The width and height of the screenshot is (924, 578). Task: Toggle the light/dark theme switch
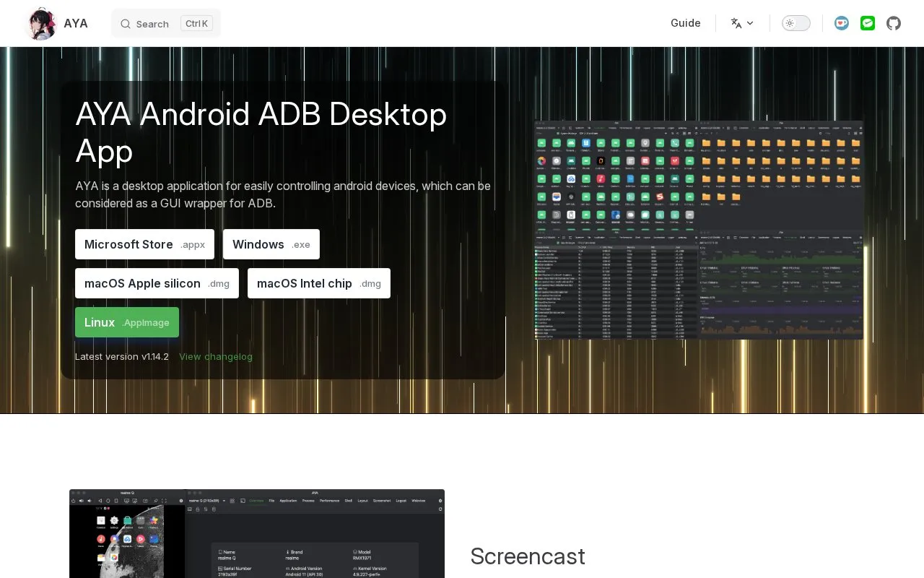click(x=796, y=23)
